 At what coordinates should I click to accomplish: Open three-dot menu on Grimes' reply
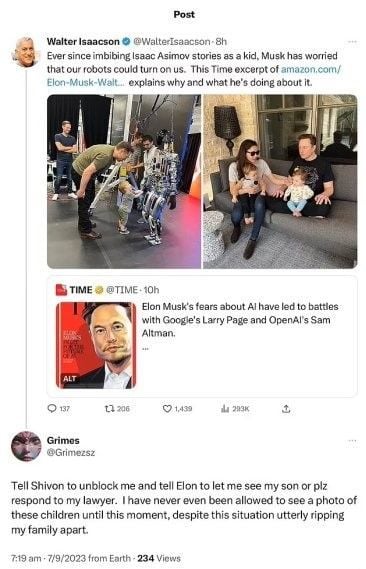(x=352, y=441)
